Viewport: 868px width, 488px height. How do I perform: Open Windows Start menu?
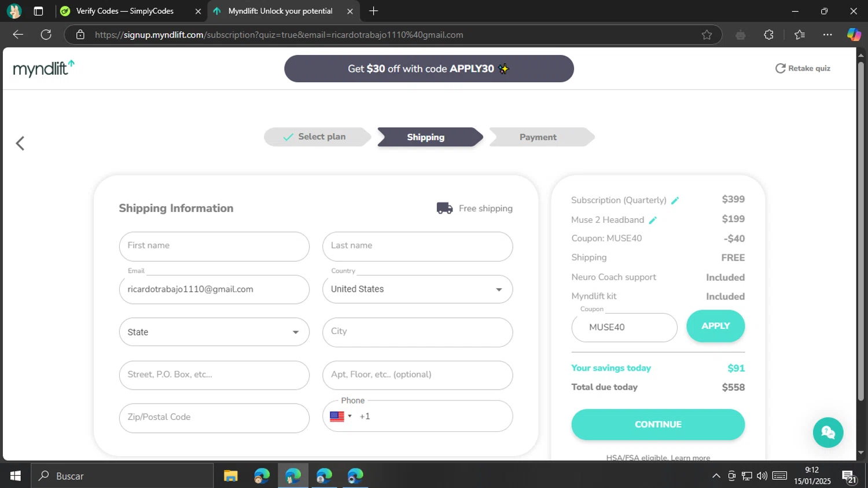(16, 476)
